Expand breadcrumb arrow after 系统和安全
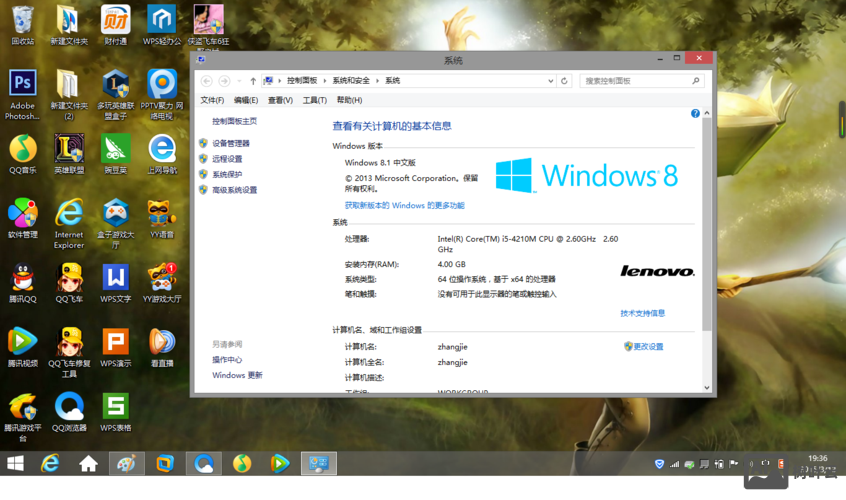The image size is (846, 500). pyautogui.click(x=377, y=81)
